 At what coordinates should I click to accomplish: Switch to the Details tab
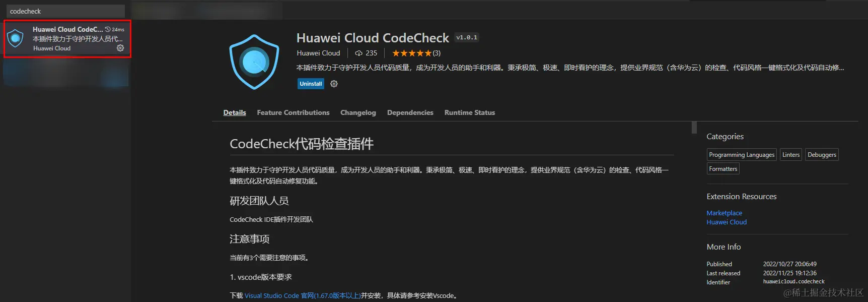click(x=235, y=112)
